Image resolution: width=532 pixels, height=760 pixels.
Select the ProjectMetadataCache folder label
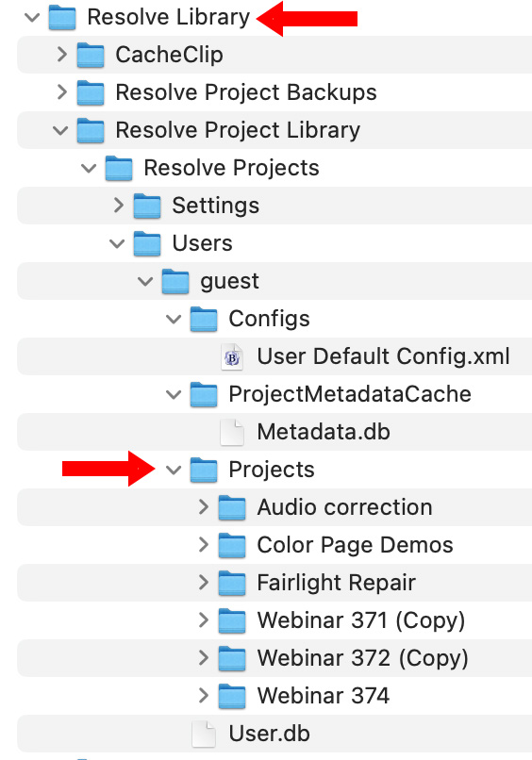click(350, 394)
